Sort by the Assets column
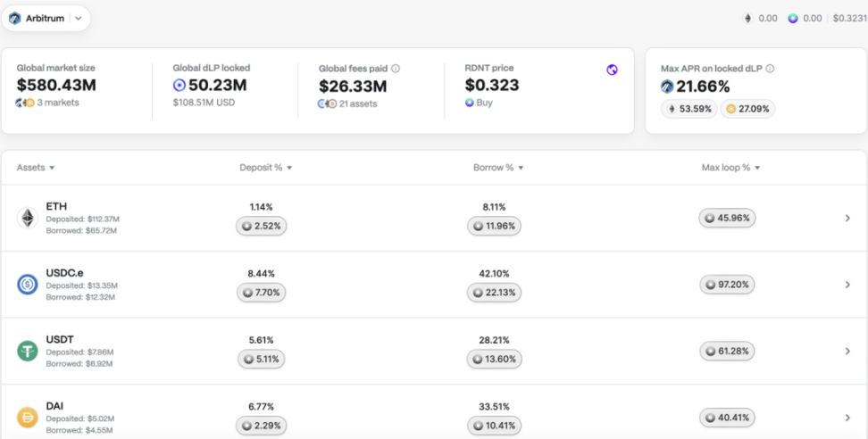Viewport: 868px width, 439px height. (36, 168)
